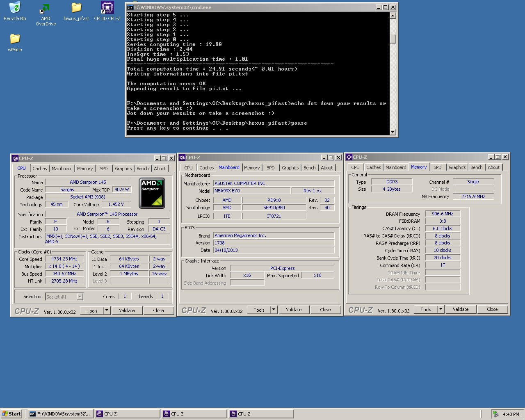Viewport: 525px width, 420px height.
Task: Click Tools button in right CPU-Z window
Action: coord(426,309)
